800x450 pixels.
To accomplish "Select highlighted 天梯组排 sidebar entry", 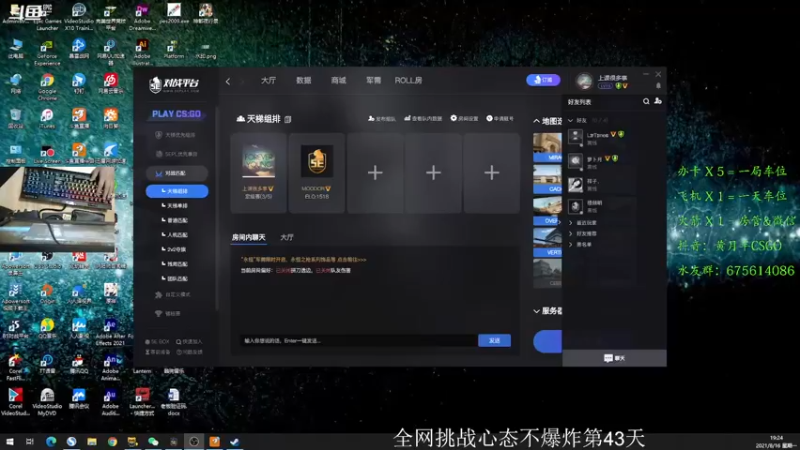I will 177,191.
